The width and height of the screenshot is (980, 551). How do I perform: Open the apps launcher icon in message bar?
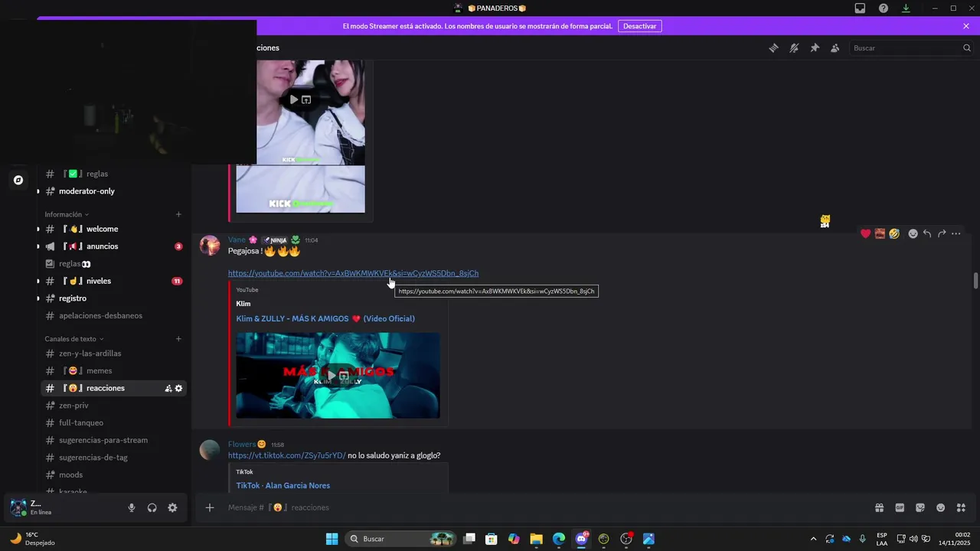(962, 507)
